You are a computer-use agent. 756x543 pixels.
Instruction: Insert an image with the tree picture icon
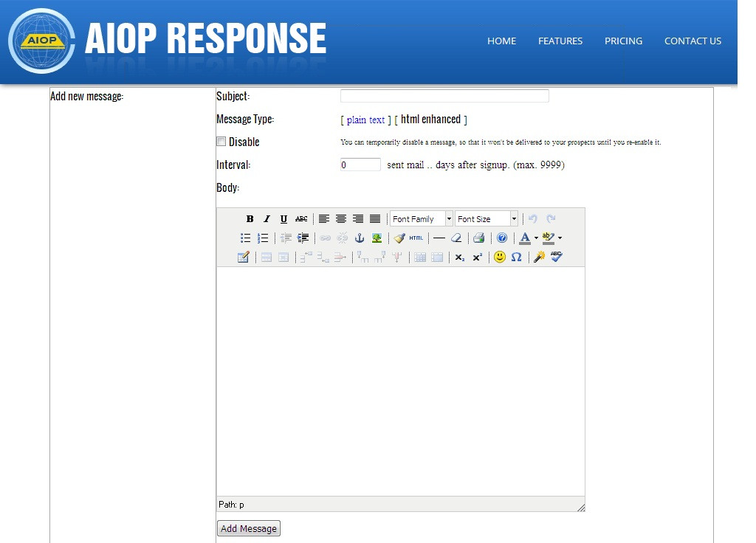[x=377, y=238]
